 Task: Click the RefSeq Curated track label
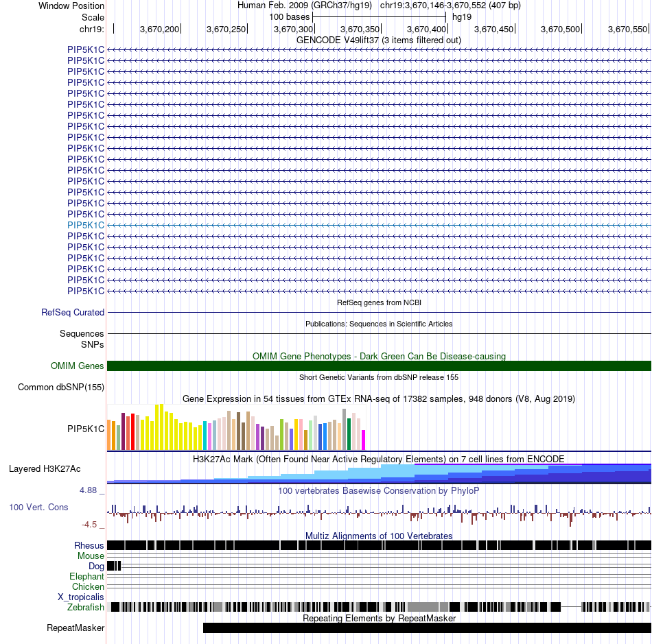72,313
